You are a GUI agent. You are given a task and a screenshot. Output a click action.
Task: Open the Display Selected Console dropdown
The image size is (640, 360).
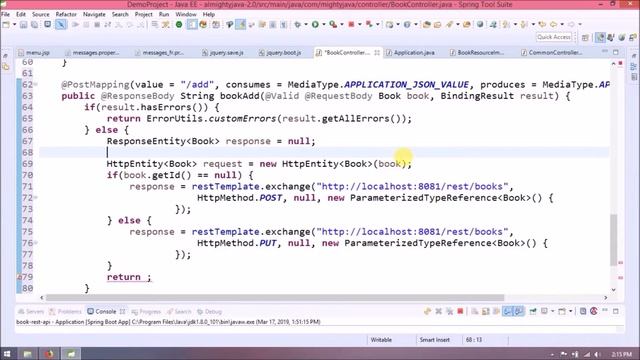point(552,311)
